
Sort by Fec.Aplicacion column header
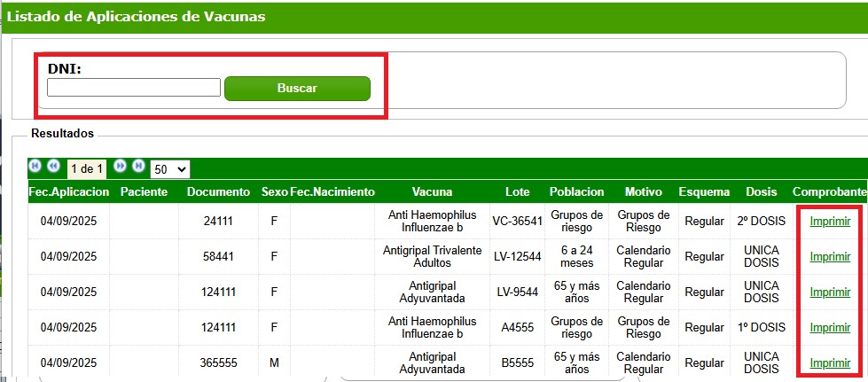(68, 191)
